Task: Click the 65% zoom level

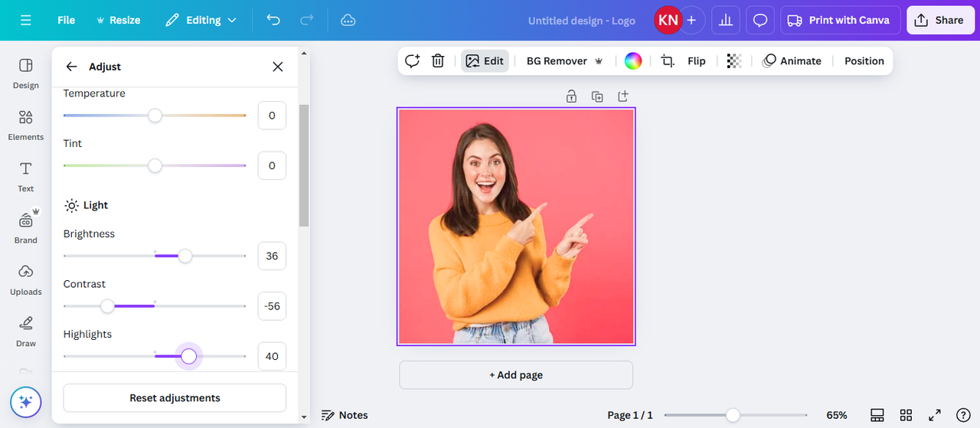Action: [837, 415]
